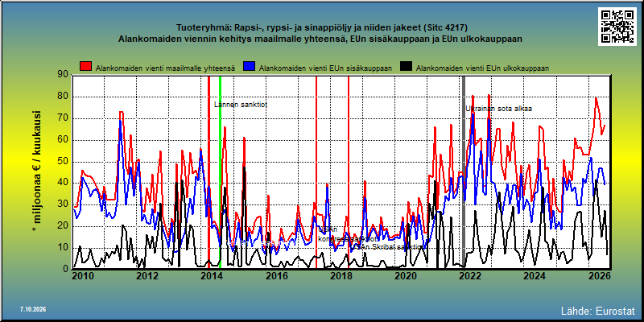Viewport: 644px width, 322px height.
Task: Click x-axis year label 2012
Action: point(147,276)
